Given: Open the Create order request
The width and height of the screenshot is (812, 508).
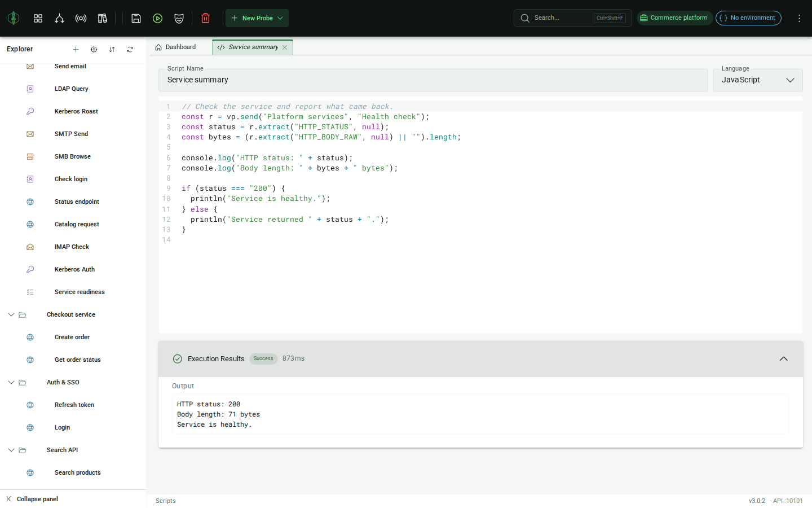Looking at the screenshot, I should tap(73, 337).
